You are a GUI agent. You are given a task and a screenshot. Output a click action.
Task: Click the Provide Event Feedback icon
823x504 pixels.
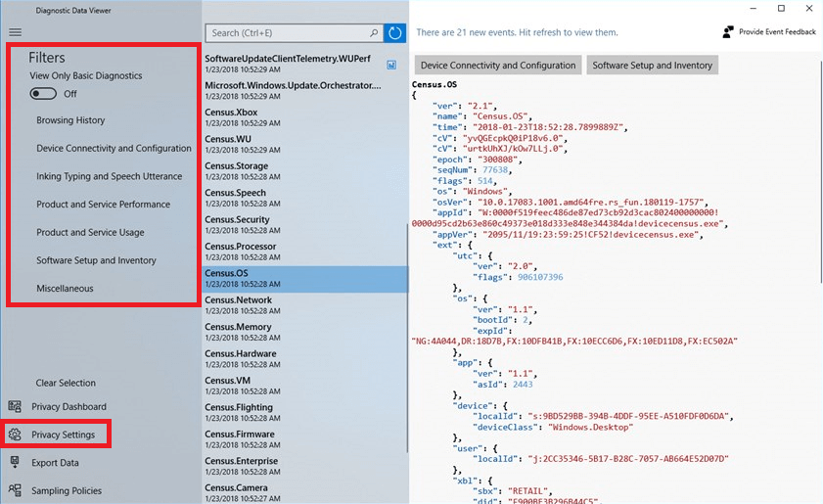click(x=728, y=32)
